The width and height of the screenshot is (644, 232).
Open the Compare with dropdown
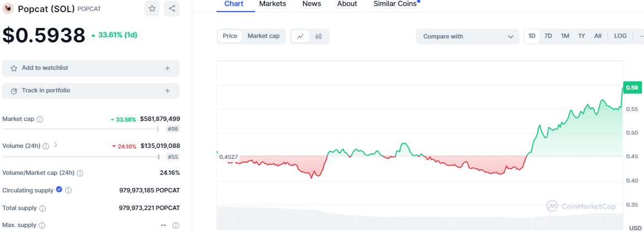pyautogui.click(x=467, y=36)
